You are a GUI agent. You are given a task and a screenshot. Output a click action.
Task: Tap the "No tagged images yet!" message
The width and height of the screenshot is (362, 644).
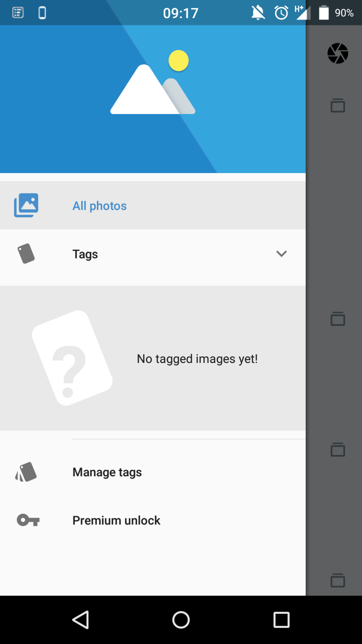click(x=197, y=359)
